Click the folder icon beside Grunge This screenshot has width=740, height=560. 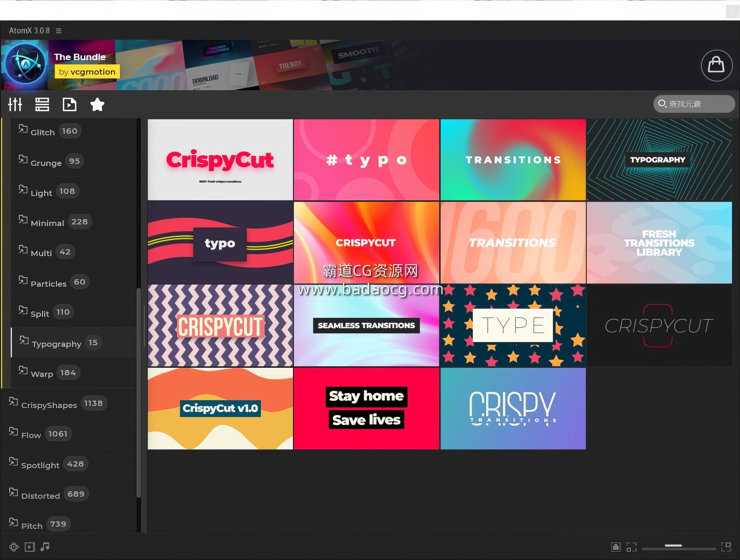[23, 159]
